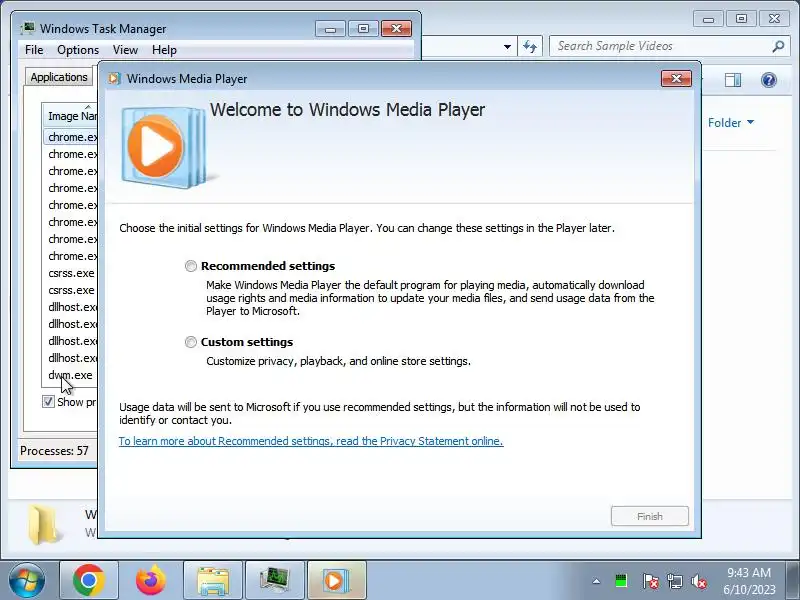The image size is (800, 600).
Task: Select the first csrss.exe process row
Action: tap(70, 273)
